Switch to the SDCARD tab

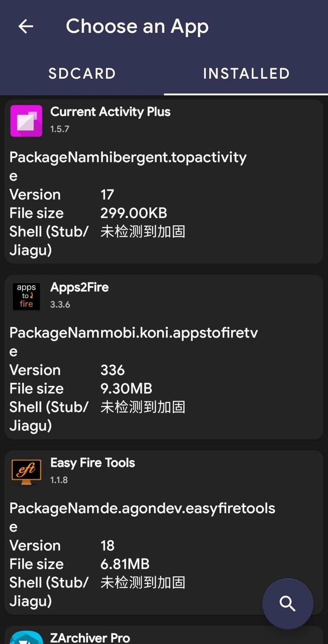coord(82,73)
